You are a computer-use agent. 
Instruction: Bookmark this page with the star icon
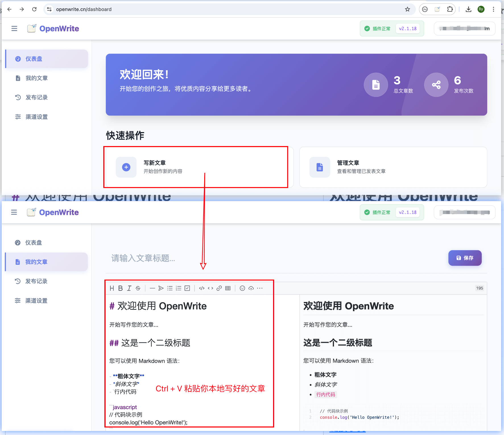coord(408,9)
